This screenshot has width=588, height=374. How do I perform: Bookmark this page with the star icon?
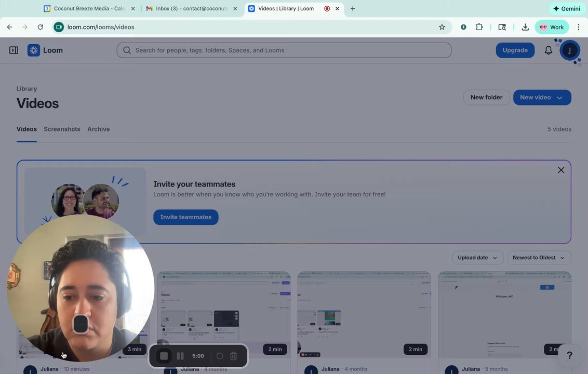[x=442, y=27]
